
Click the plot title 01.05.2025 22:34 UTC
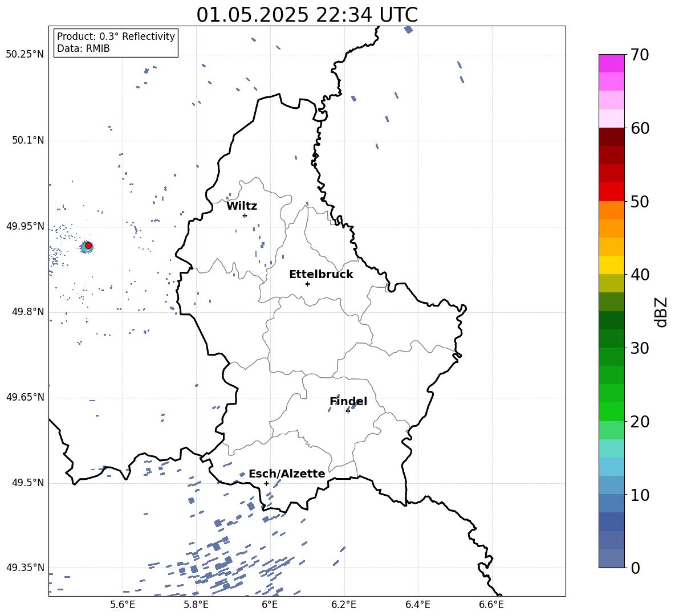pos(307,15)
